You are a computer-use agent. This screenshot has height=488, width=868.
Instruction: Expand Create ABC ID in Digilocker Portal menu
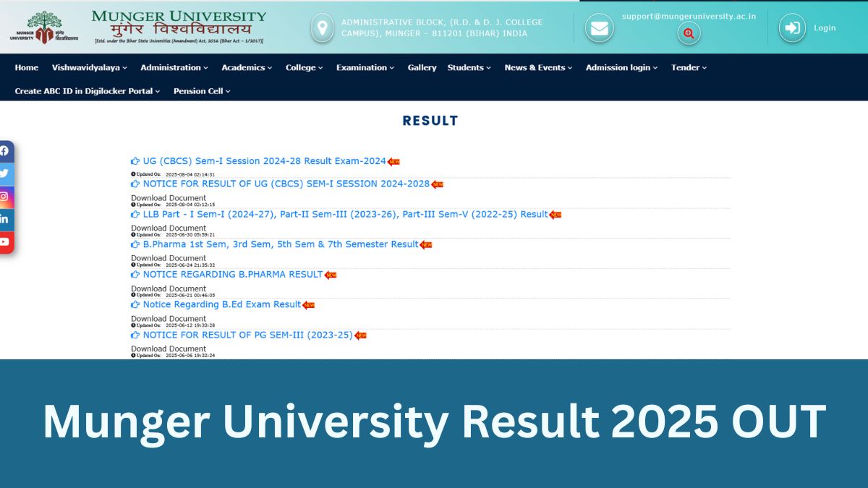point(88,91)
